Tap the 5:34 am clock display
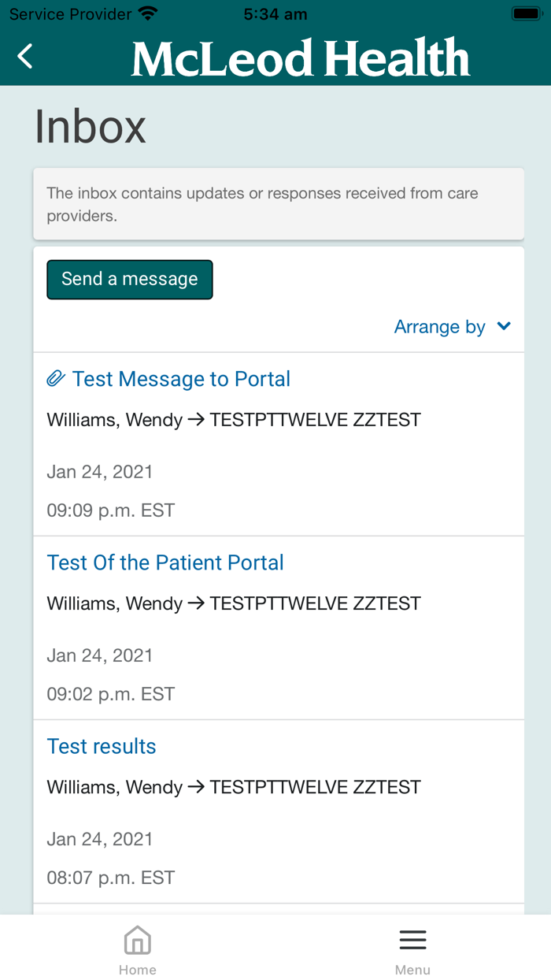The image size is (551, 980). (275, 13)
